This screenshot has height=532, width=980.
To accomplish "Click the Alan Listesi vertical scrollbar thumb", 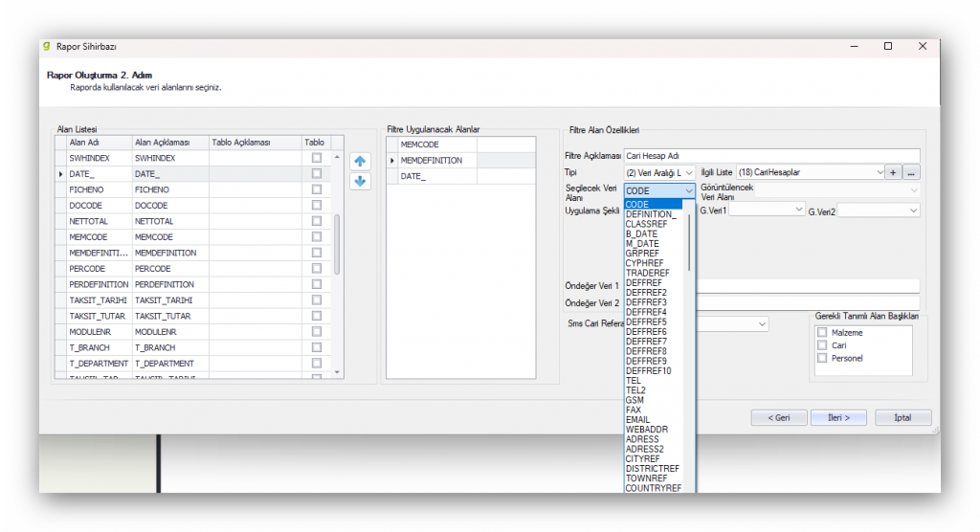I will click(337, 244).
